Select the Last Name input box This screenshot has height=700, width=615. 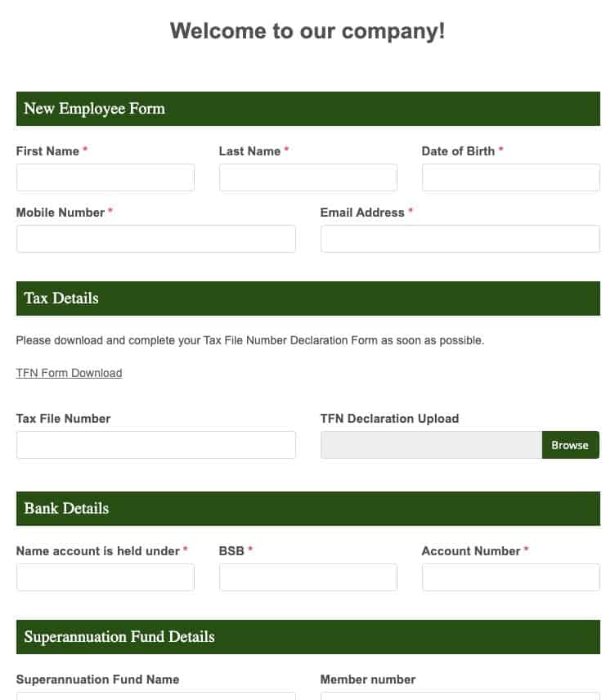(x=307, y=177)
